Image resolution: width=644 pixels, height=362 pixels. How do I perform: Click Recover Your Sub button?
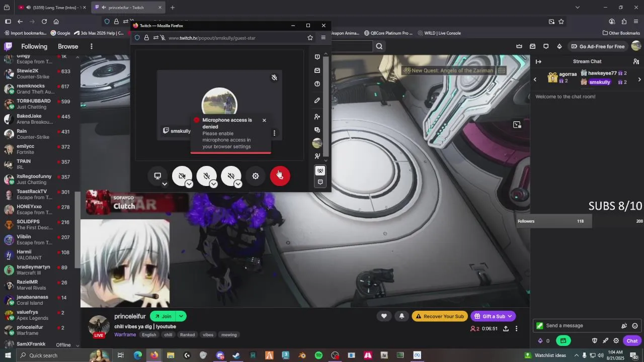[x=440, y=316]
